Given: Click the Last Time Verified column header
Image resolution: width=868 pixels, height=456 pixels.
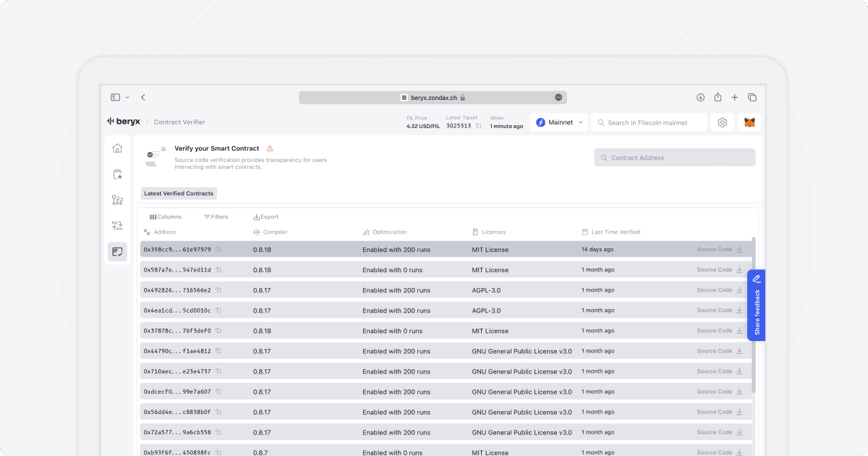Looking at the screenshot, I should pos(611,232).
